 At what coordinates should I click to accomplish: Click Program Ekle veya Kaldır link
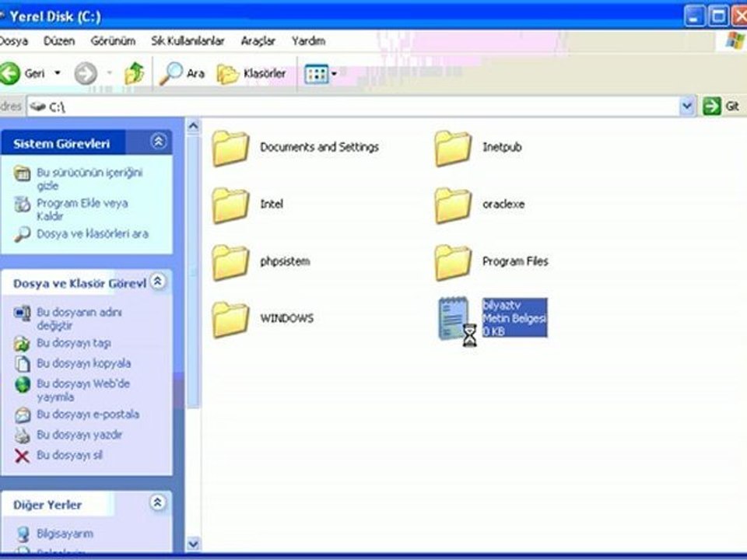82,209
